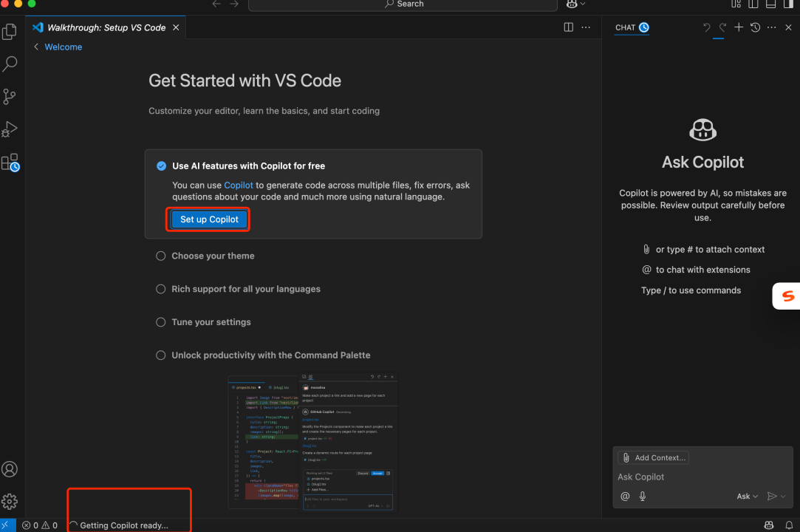Screen dimensions: 800x532
Task: Open notifications bell in status bar
Action: click(x=789, y=525)
